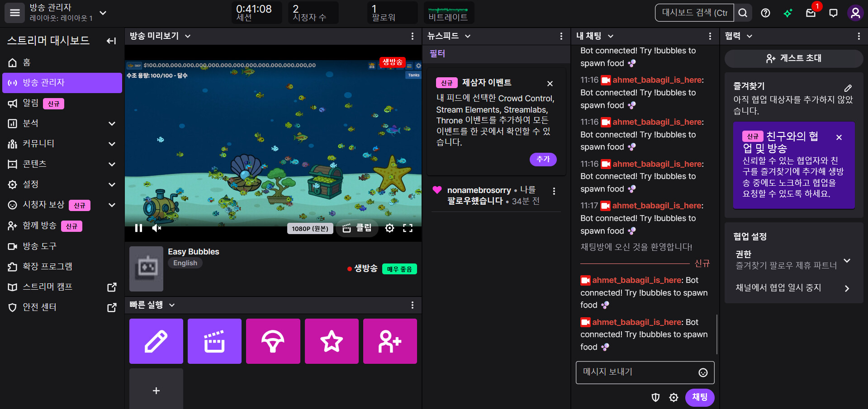
Task: Open 스트리머 캠프 external link
Action: [62, 287]
